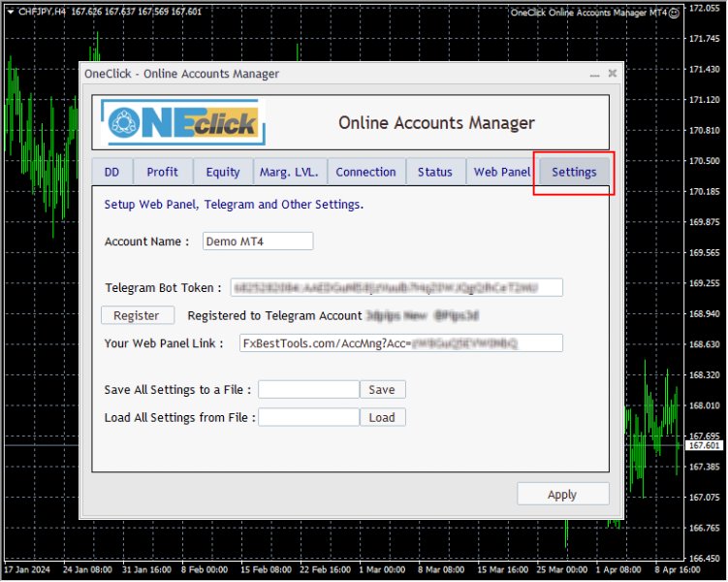Click the 8 Apr 16:00 time label
Image resolution: width=728 pixels, height=582 pixels.
[678, 569]
